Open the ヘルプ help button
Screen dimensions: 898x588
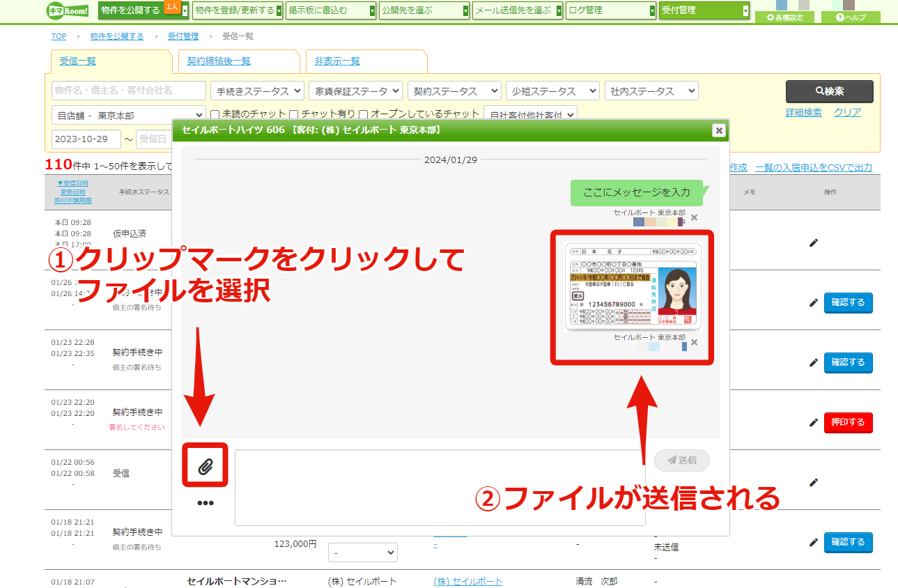851,17
